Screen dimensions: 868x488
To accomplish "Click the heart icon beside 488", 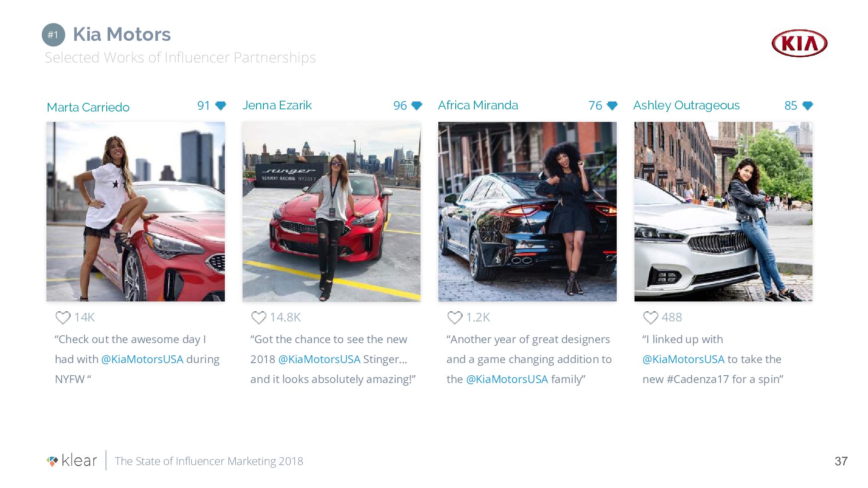I will coord(651,318).
